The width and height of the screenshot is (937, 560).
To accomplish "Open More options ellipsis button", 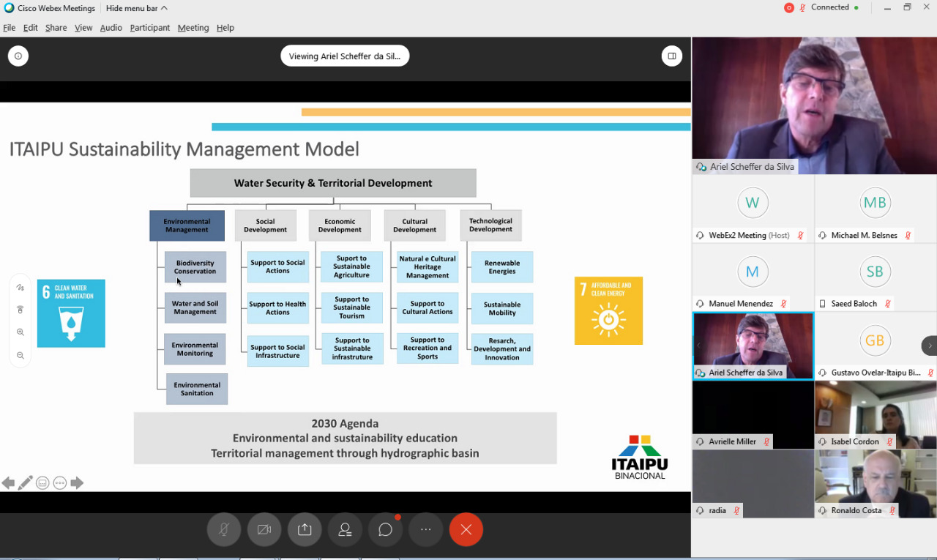I will pos(426,529).
